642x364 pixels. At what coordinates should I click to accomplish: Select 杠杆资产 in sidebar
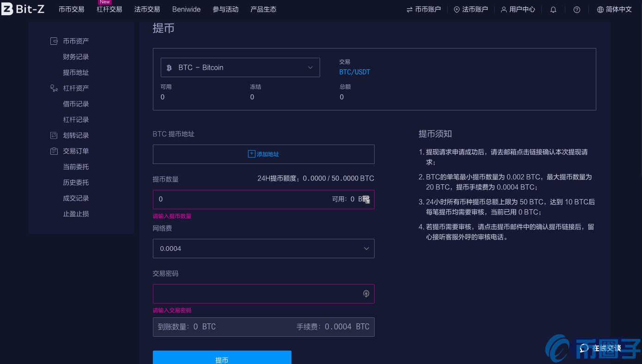pos(76,88)
